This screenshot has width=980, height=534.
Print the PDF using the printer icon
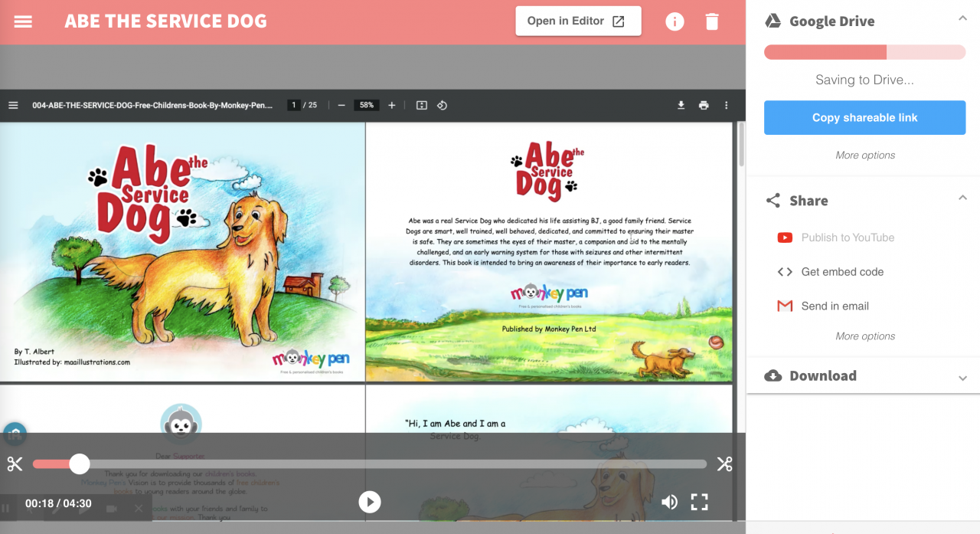(x=704, y=105)
